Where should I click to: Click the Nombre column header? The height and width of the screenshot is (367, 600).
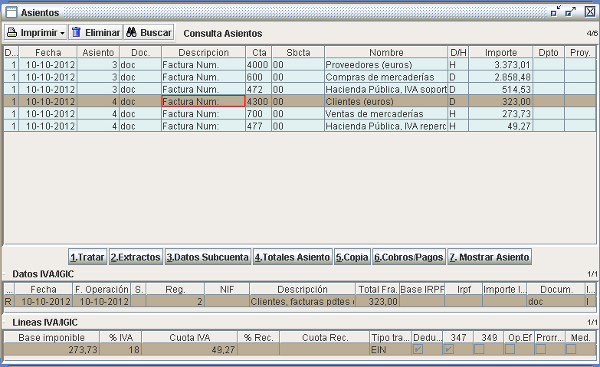coord(386,52)
